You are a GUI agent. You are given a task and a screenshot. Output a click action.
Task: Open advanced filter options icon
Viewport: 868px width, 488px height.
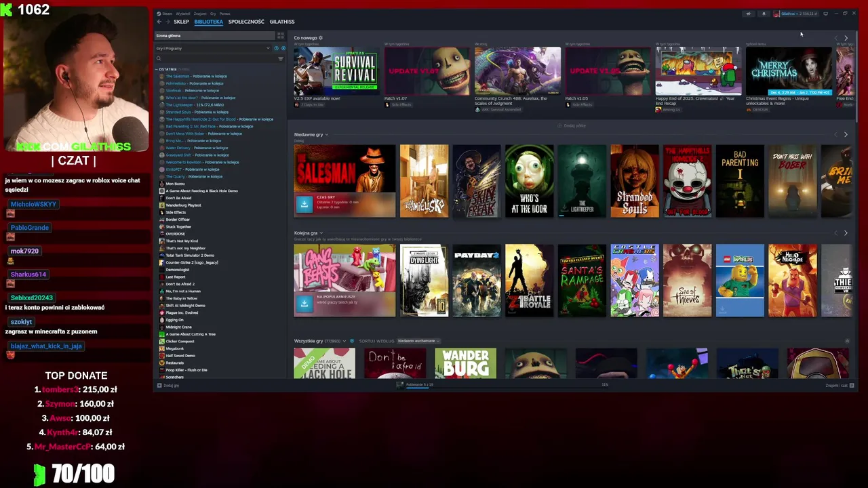(x=281, y=59)
